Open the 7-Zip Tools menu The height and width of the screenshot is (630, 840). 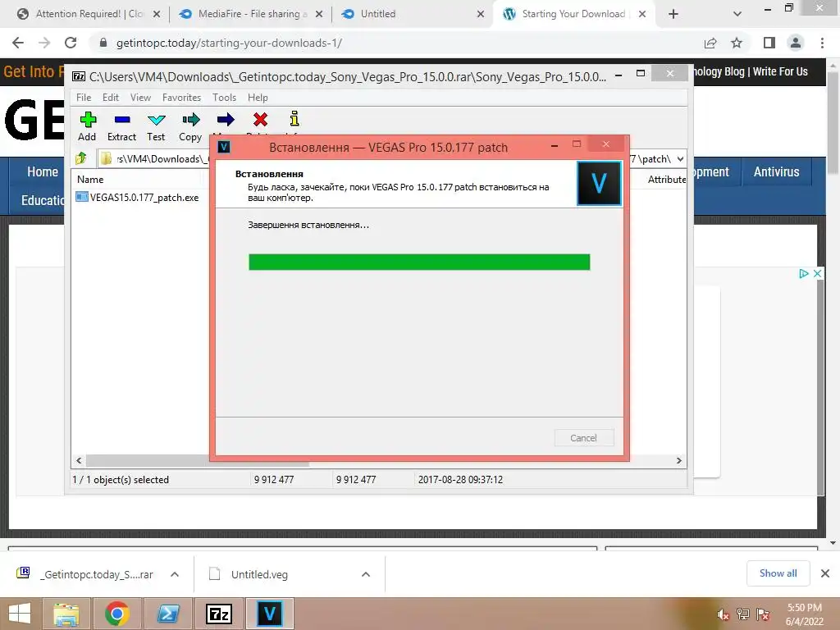pos(224,98)
